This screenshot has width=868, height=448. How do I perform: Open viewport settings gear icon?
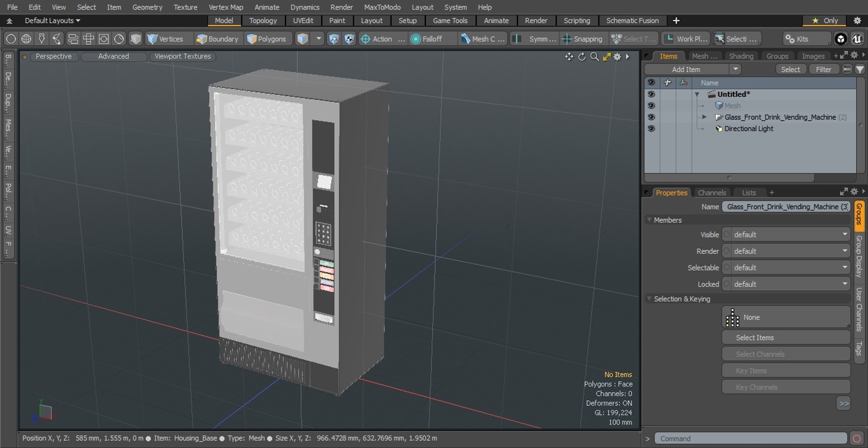617,57
